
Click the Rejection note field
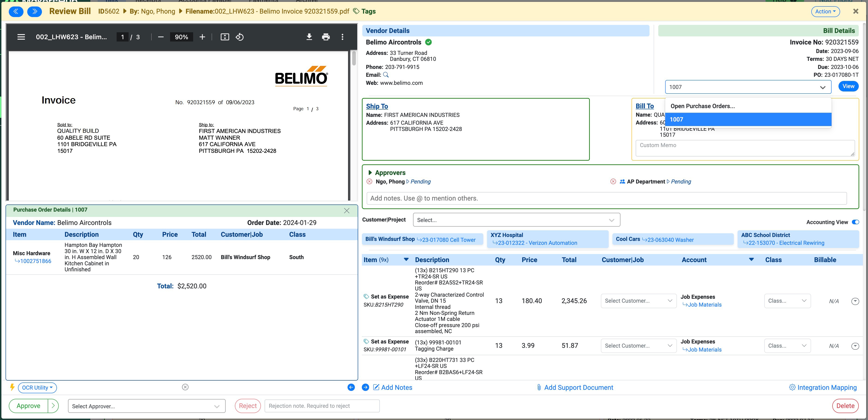(322, 406)
